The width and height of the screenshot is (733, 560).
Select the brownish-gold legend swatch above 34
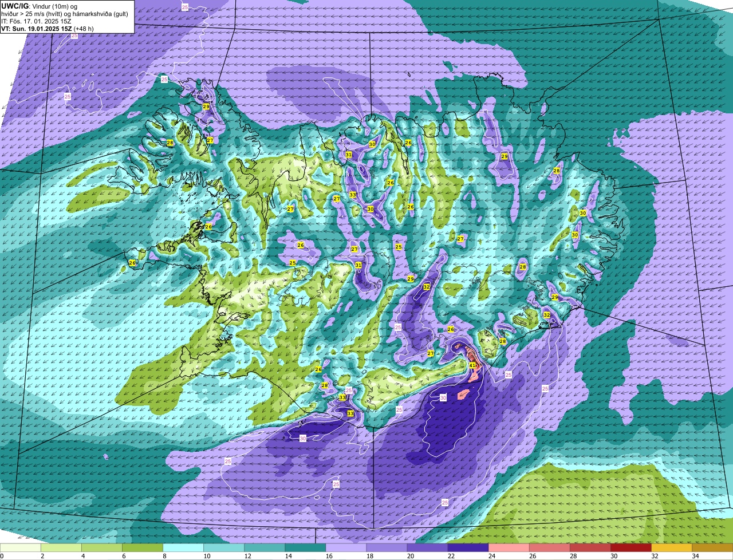click(x=712, y=548)
